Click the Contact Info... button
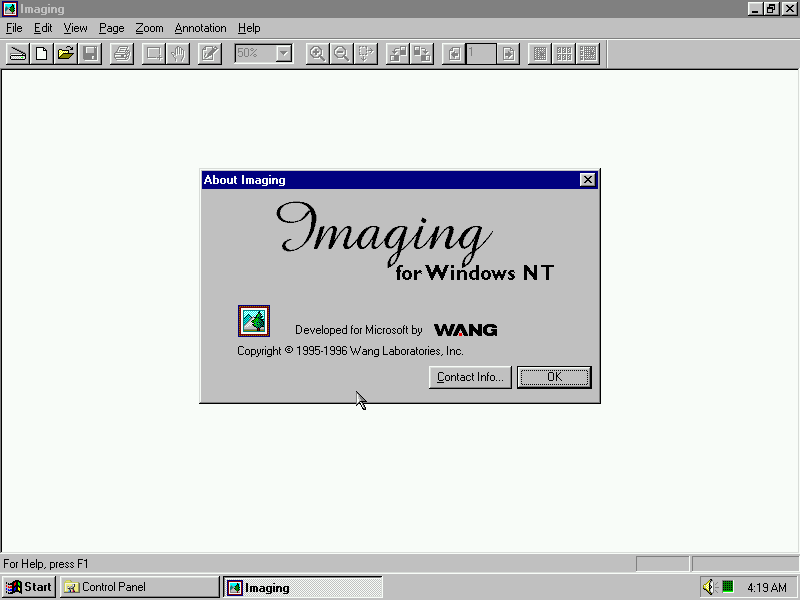This screenshot has height=600, width=800. coord(470,377)
